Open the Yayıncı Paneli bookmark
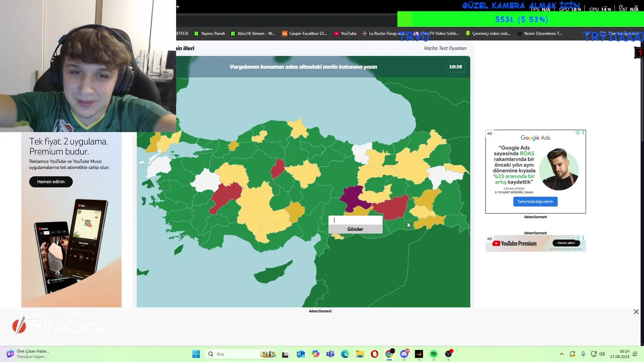Image resolution: width=644 pixels, height=362 pixels. coord(209,34)
